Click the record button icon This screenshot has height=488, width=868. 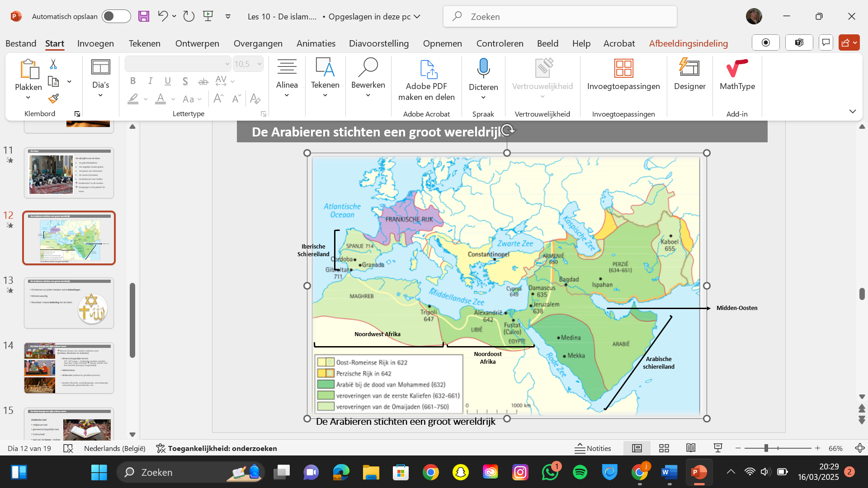[766, 42]
